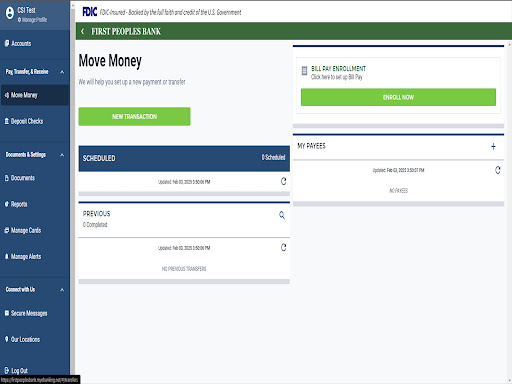Click the Previous section heading

97,214
